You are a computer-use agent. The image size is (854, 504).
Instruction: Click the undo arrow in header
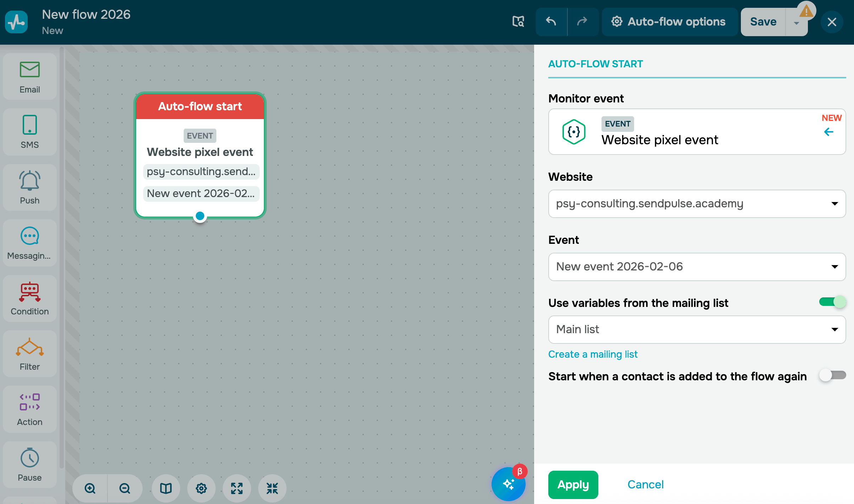551,22
